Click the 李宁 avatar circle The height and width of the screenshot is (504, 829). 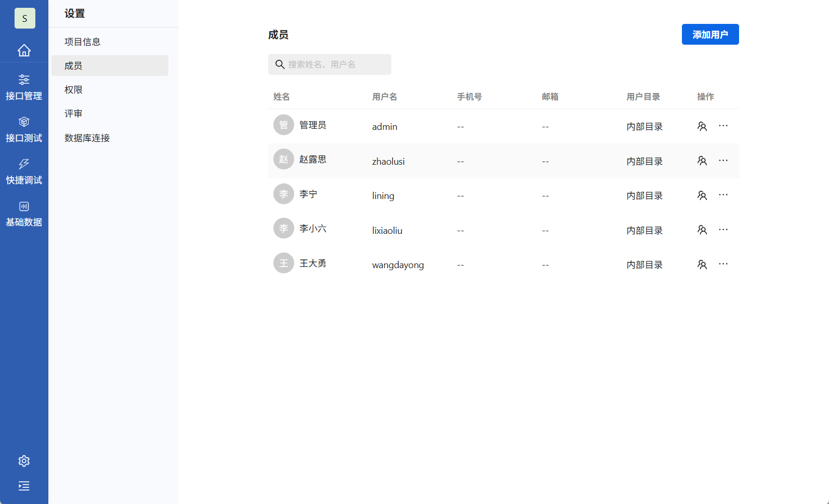coord(284,194)
